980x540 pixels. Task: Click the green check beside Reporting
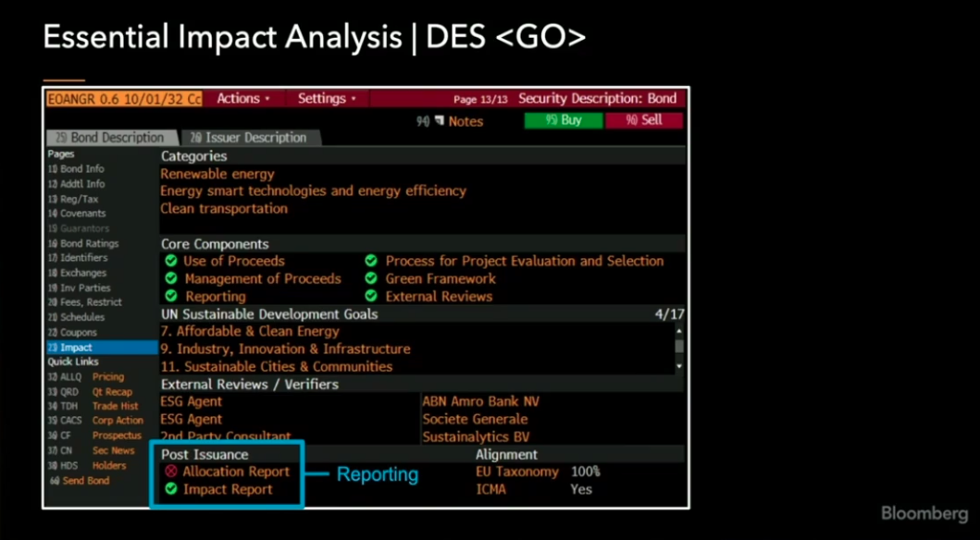click(170, 297)
